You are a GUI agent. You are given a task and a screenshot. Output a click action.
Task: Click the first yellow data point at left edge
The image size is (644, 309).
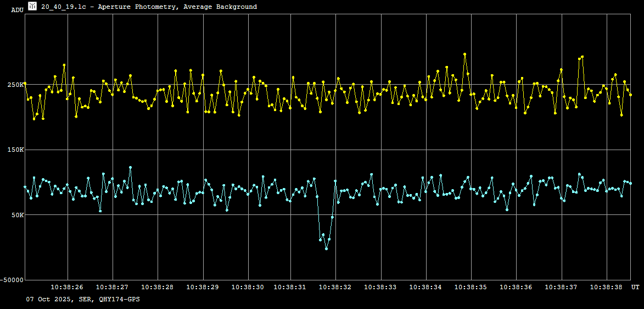(25, 83)
